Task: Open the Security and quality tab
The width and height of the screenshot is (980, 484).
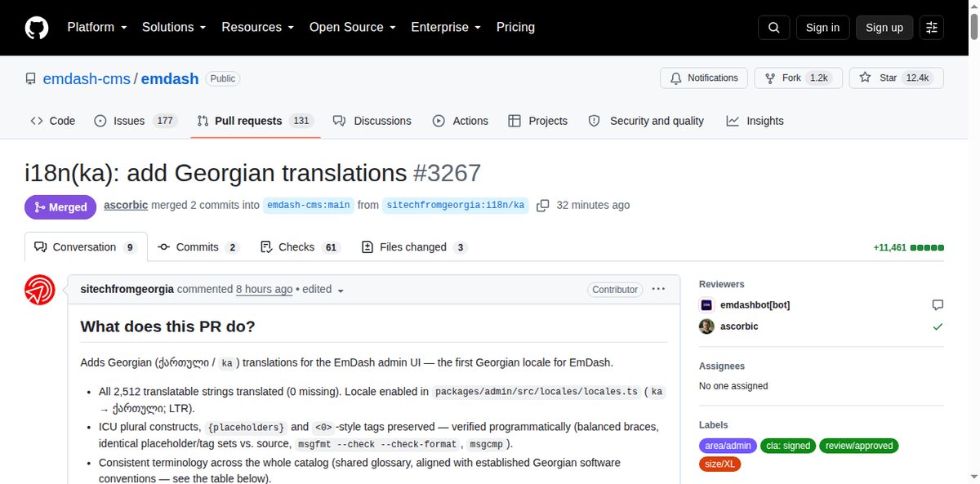Action: [x=646, y=121]
